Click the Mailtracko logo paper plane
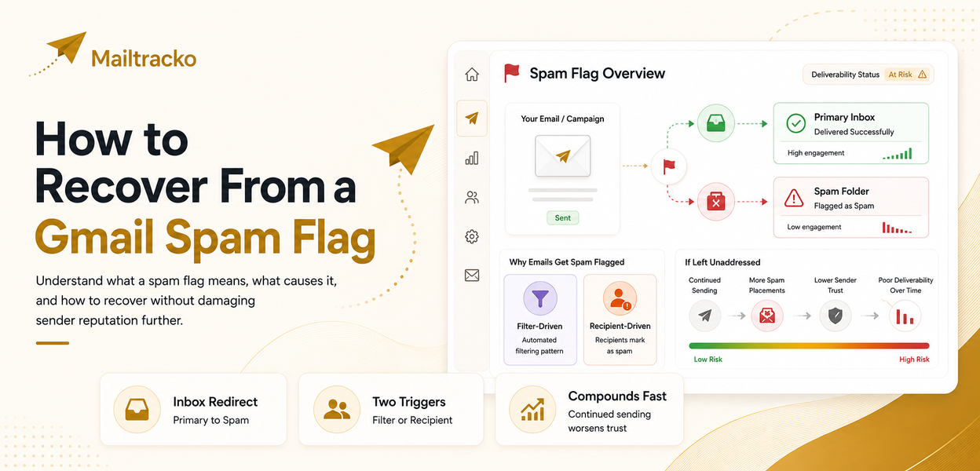 [x=68, y=48]
